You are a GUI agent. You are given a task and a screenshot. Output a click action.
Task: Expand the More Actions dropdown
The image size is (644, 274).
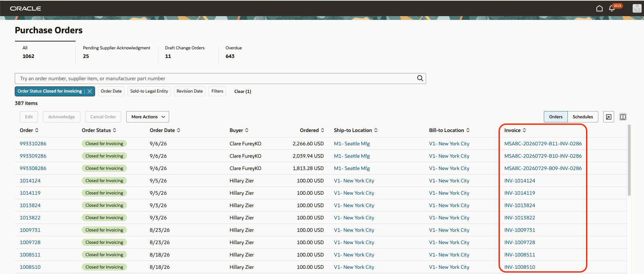point(148,117)
